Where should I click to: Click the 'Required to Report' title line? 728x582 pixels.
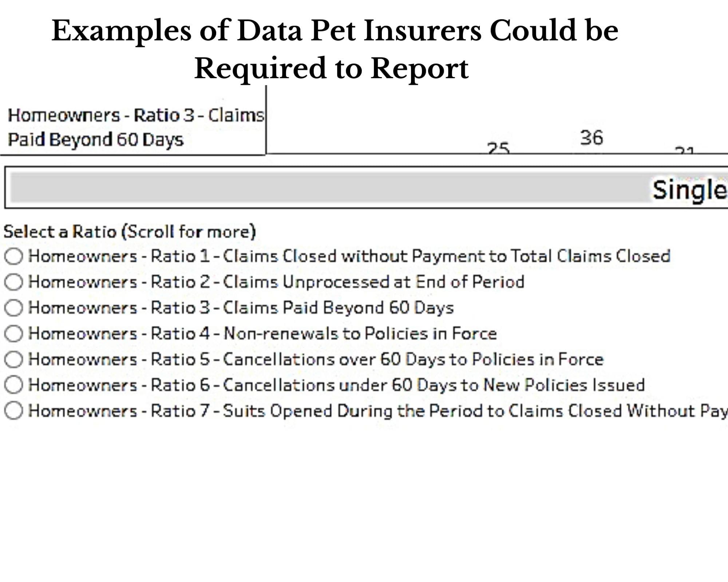coord(332,69)
